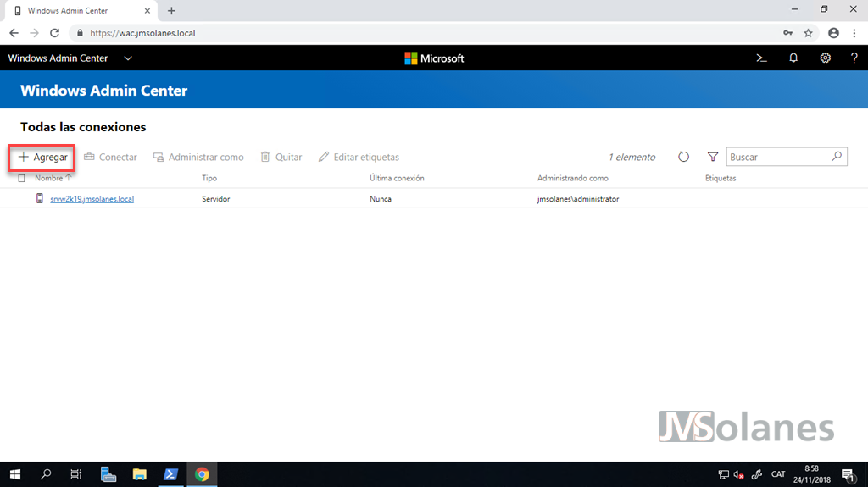Image resolution: width=868 pixels, height=487 pixels.
Task: Click the address bar URL
Action: tap(142, 33)
